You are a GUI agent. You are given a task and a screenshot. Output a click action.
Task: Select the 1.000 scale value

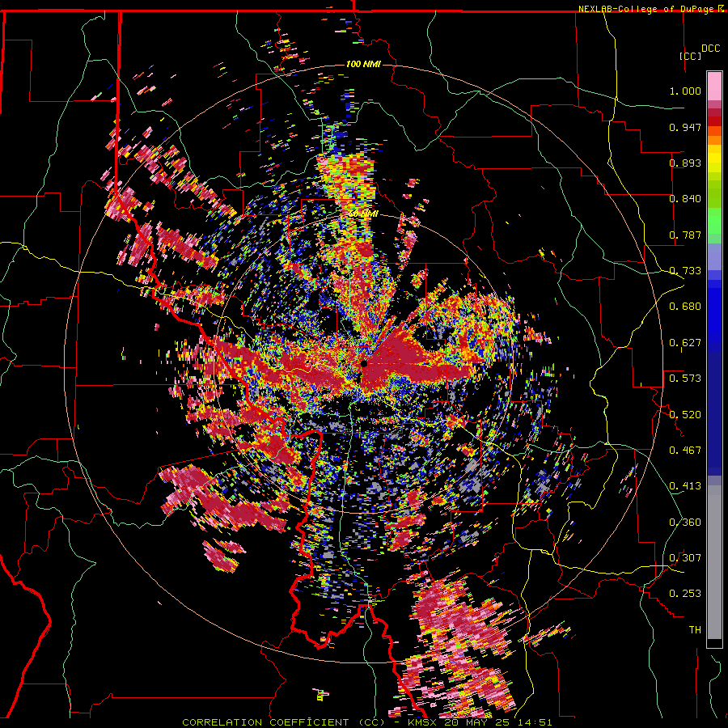pyautogui.click(x=685, y=91)
